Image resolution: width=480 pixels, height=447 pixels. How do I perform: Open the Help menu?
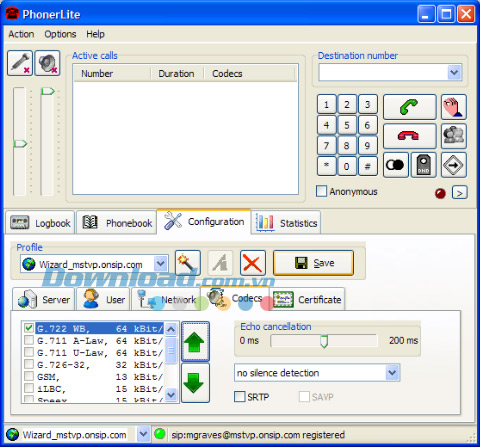pos(95,34)
